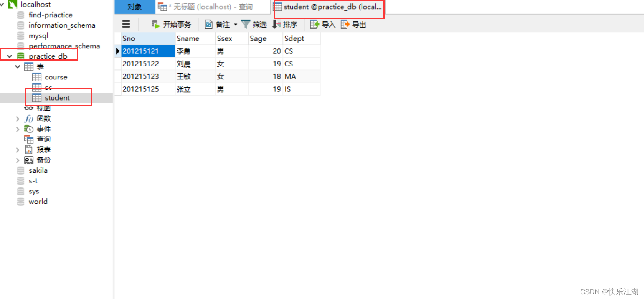
Task: Expand the Reports (报表) node
Action: (18, 150)
